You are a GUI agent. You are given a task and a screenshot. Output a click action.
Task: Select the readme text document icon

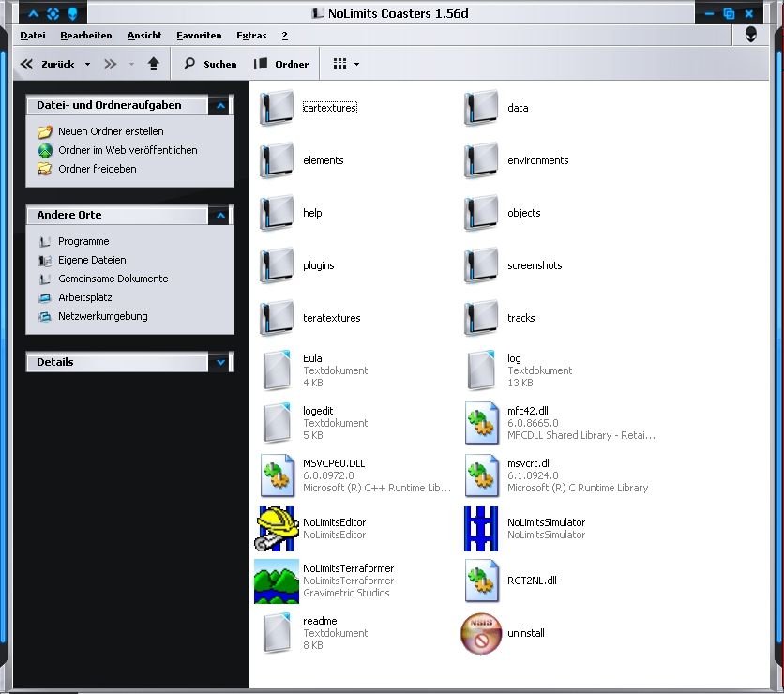(277, 633)
